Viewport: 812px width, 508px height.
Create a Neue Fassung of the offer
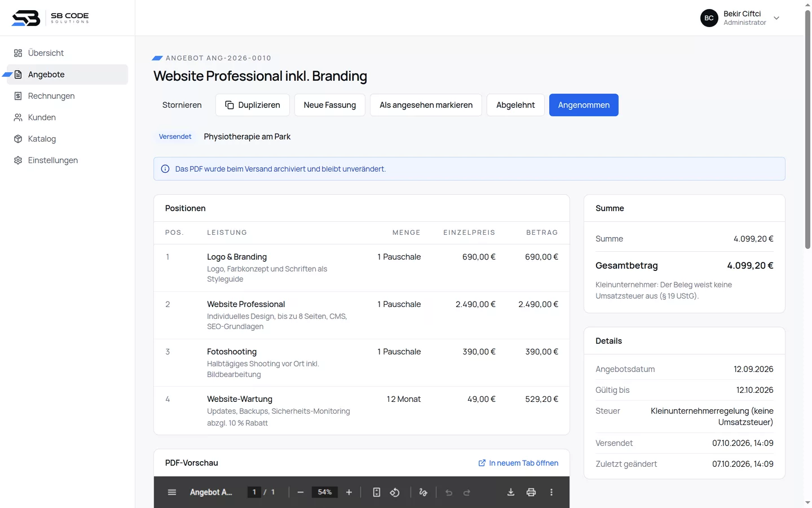[x=330, y=105]
